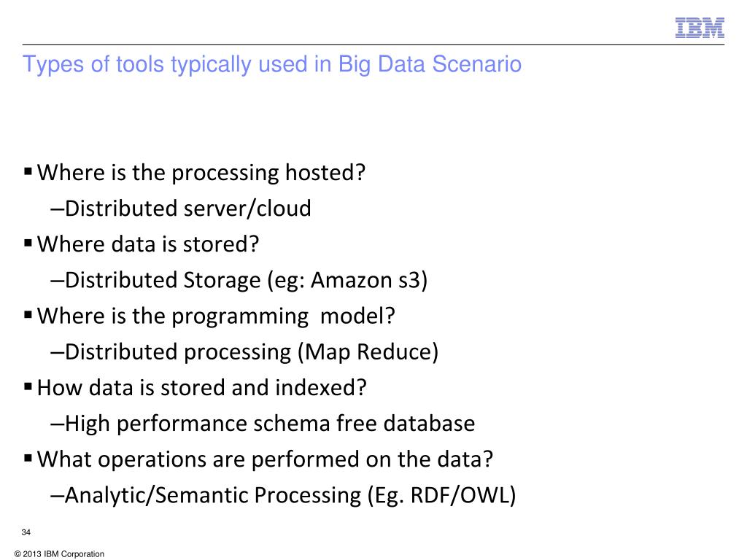747x560 pixels.
Task: Click 'Where is the programming model?' text
Action: (x=216, y=316)
